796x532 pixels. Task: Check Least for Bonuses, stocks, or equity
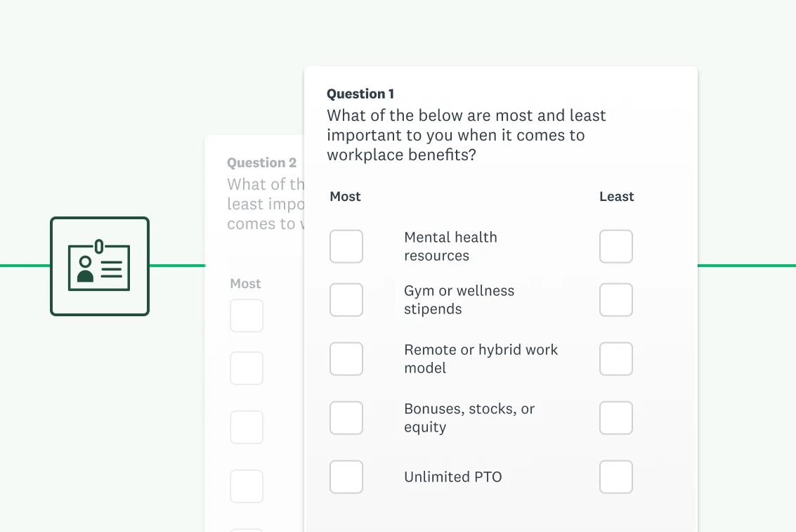coord(616,417)
